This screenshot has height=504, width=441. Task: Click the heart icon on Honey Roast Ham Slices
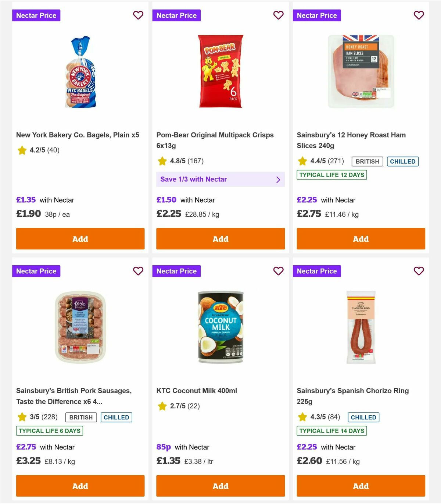[419, 15]
